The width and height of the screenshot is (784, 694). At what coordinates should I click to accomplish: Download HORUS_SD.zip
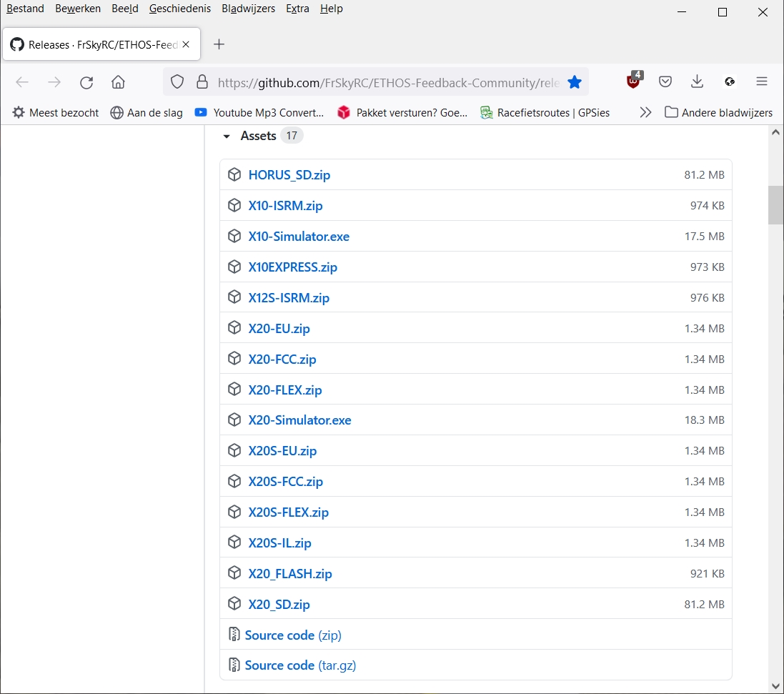click(x=289, y=175)
